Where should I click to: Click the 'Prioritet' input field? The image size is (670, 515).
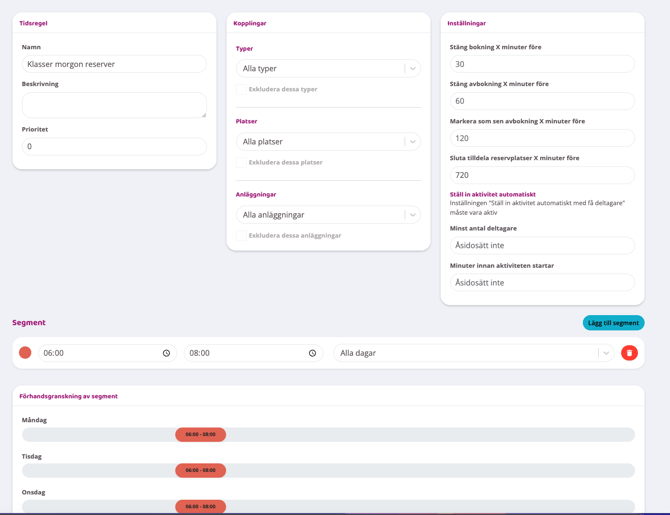(114, 146)
